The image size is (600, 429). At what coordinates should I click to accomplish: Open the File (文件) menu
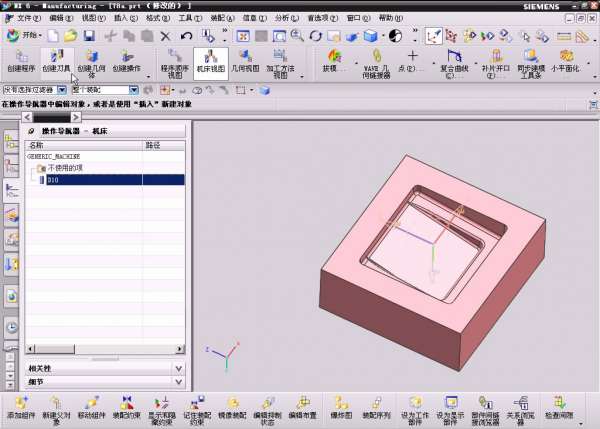(28, 18)
